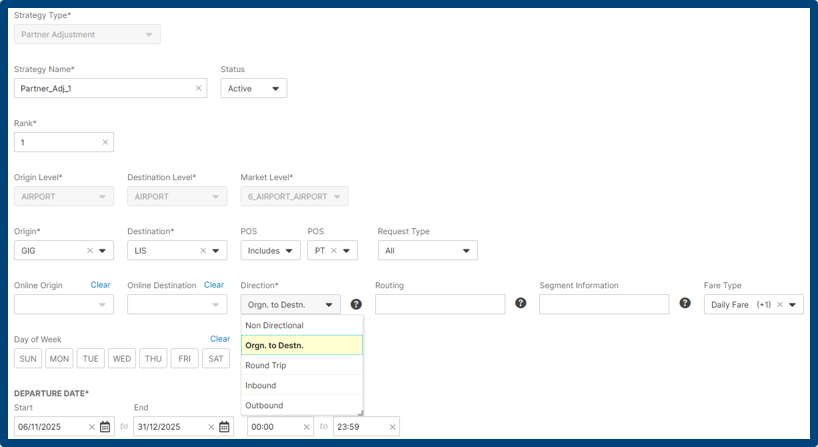Open the Online Destination dropdown
Image resolution: width=818 pixels, height=447 pixels.
coord(177,305)
